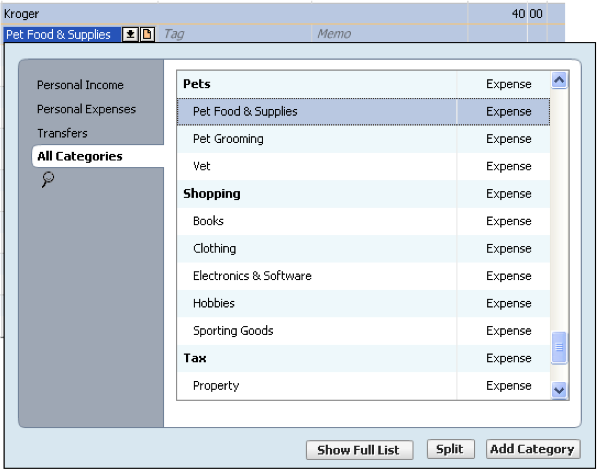Choose the Pet Grooming category
The width and height of the screenshot is (598, 470).
coord(363,139)
